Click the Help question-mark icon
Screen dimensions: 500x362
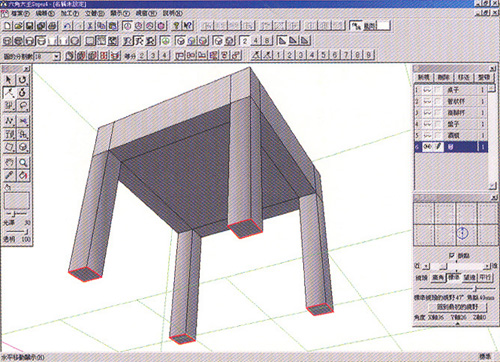point(177,26)
